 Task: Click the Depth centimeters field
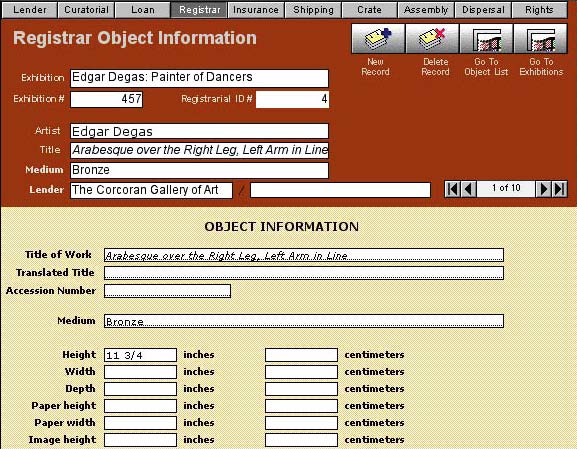(x=301, y=389)
